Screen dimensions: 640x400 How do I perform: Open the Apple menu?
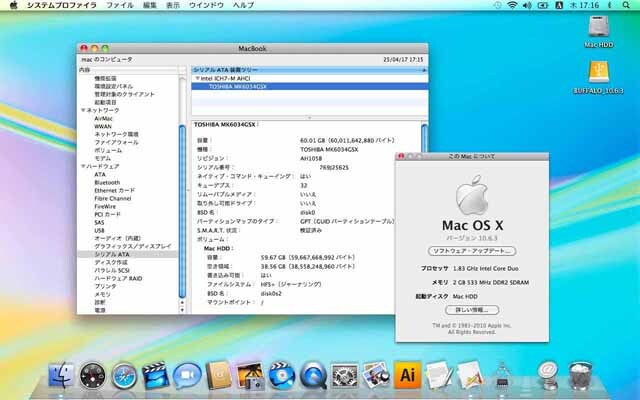click(13, 5)
